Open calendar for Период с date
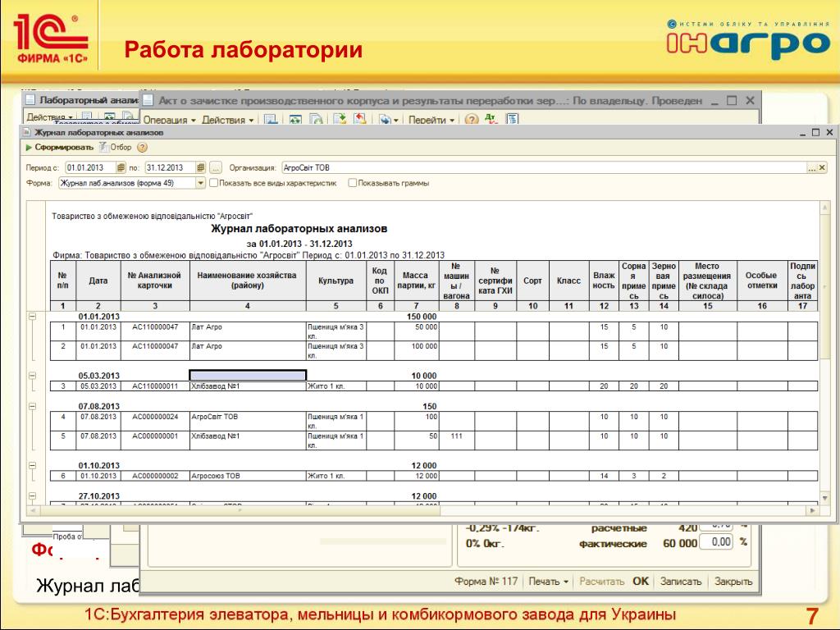 [121, 167]
